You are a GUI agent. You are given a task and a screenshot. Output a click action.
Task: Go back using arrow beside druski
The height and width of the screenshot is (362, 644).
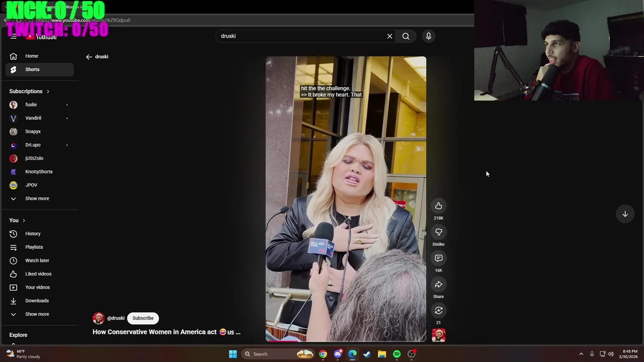[89, 57]
